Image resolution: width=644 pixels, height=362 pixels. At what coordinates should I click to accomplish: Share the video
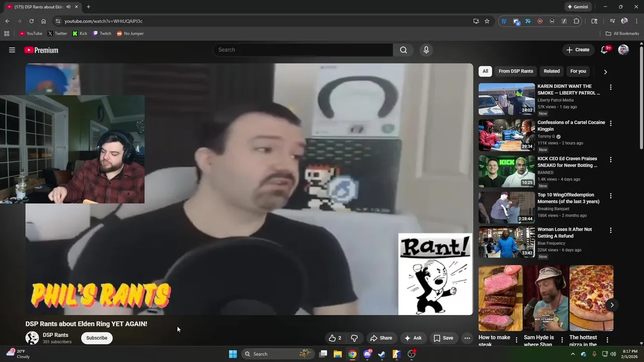(381, 338)
